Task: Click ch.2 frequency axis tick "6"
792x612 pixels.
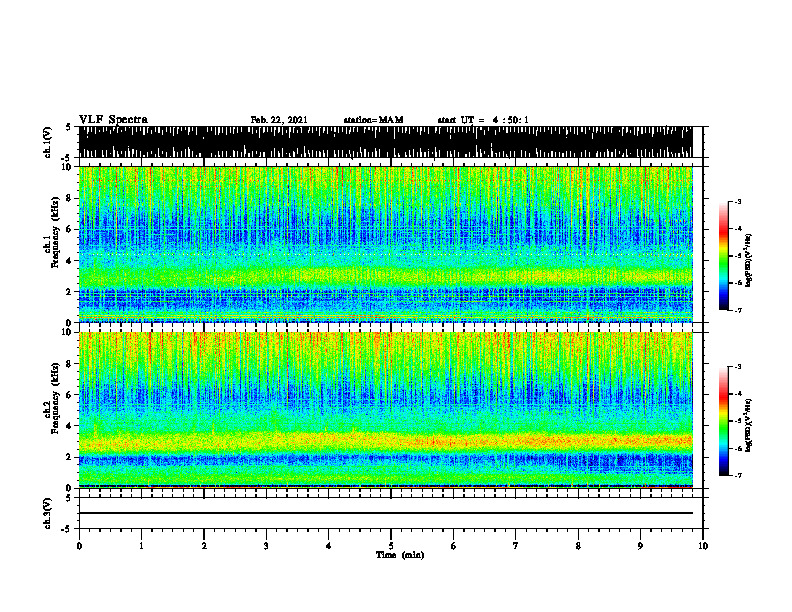Action: pos(70,395)
